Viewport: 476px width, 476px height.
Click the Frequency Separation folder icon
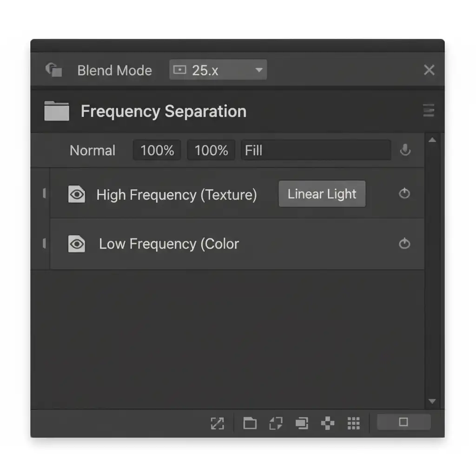56,112
